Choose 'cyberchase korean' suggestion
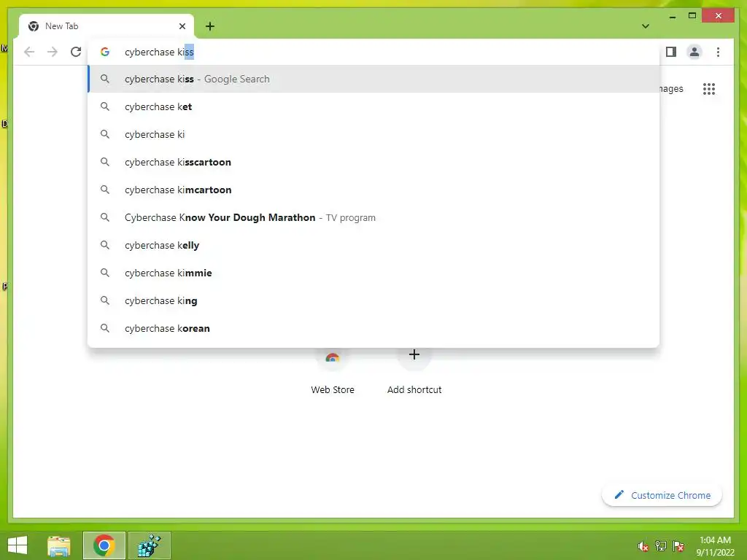The height and width of the screenshot is (560, 747). tap(374, 328)
